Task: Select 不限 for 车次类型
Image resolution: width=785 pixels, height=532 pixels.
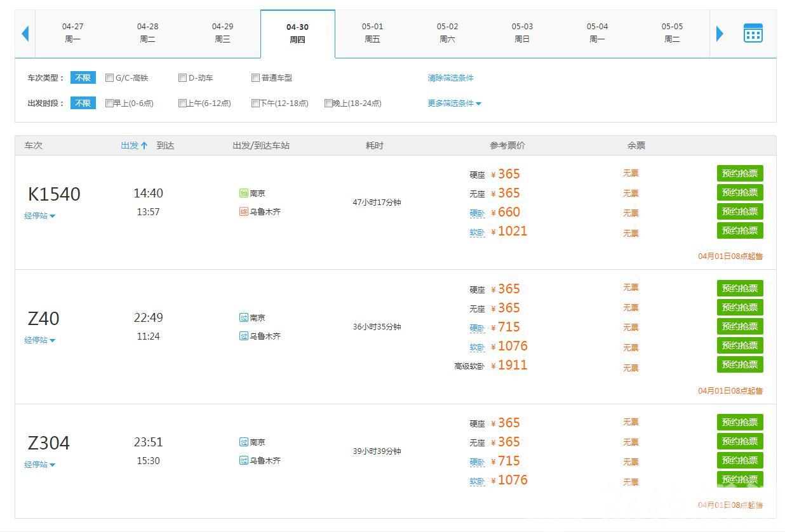Action: pos(83,78)
